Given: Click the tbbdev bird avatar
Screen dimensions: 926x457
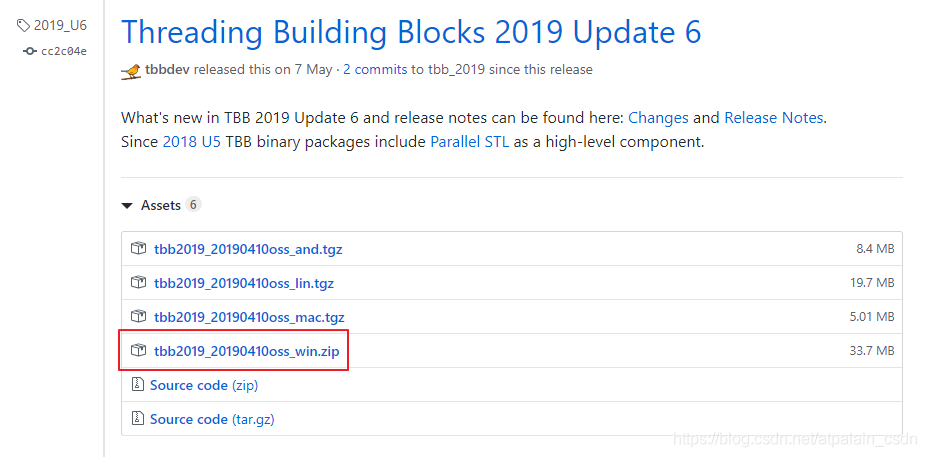Looking at the screenshot, I should [131, 71].
